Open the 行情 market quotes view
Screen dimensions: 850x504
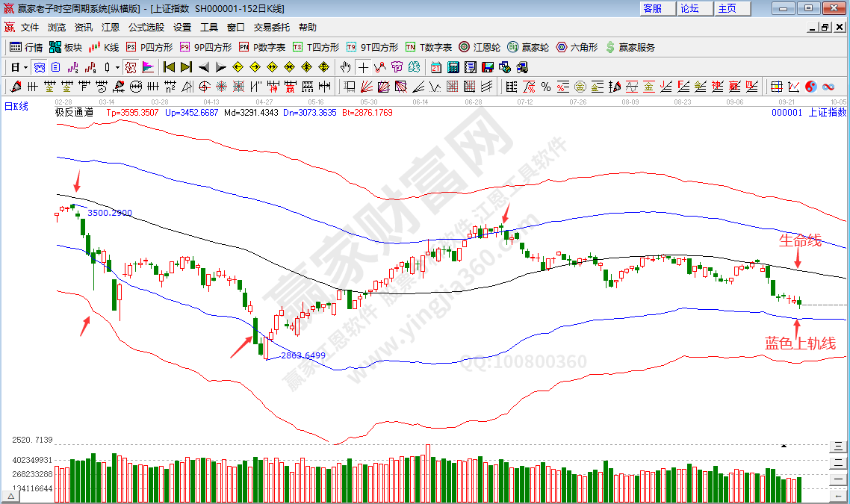click(x=26, y=47)
